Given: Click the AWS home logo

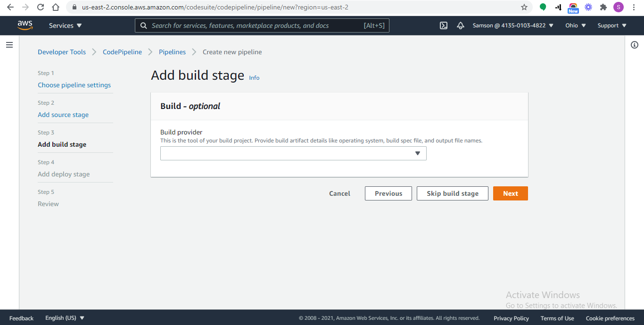Looking at the screenshot, I should click(25, 25).
